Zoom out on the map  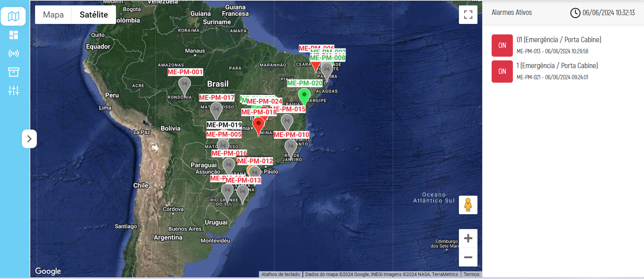click(x=468, y=257)
